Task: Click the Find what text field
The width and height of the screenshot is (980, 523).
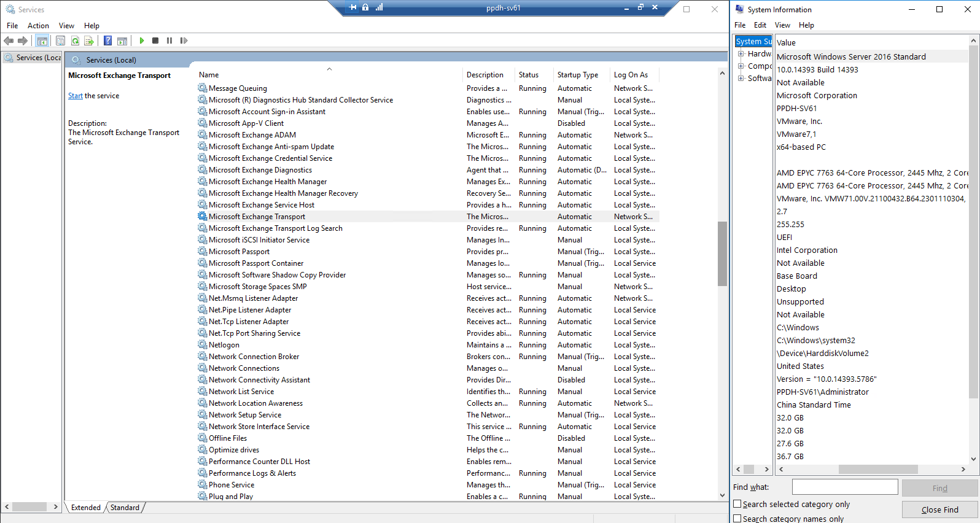Action: (845, 487)
